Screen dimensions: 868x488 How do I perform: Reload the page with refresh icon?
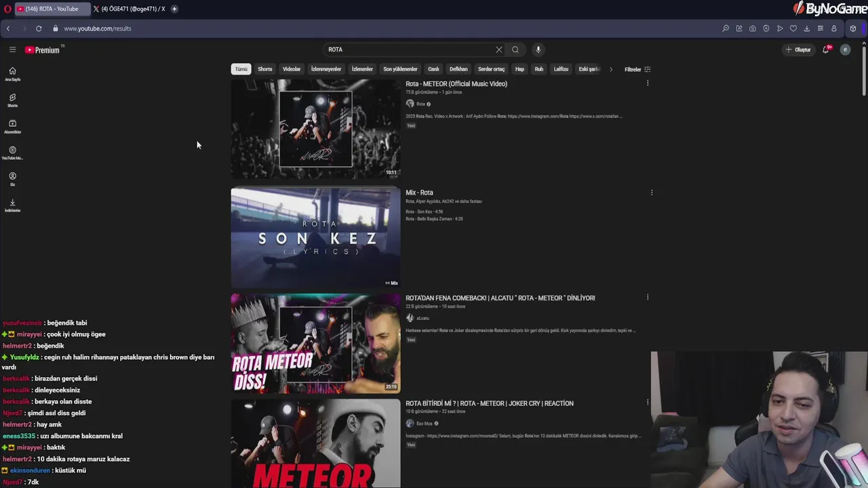[x=39, y=28]
